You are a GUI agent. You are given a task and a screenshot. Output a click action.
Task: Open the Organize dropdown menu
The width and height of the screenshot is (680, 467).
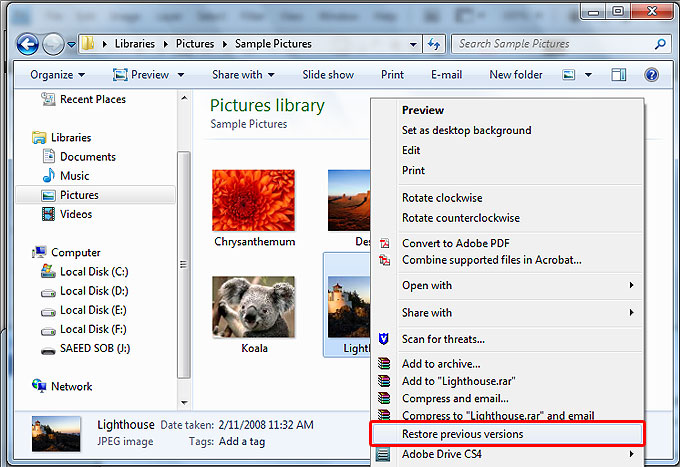click(57, 75)
